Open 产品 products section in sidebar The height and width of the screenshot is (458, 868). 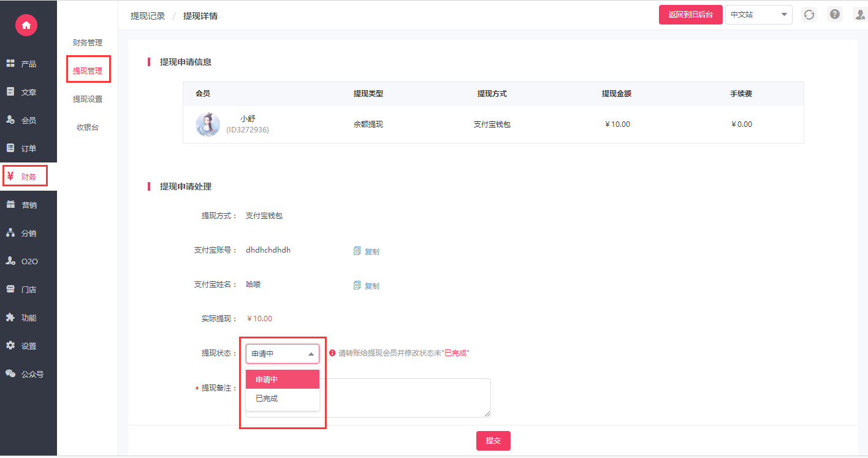[x=28, y=64]
